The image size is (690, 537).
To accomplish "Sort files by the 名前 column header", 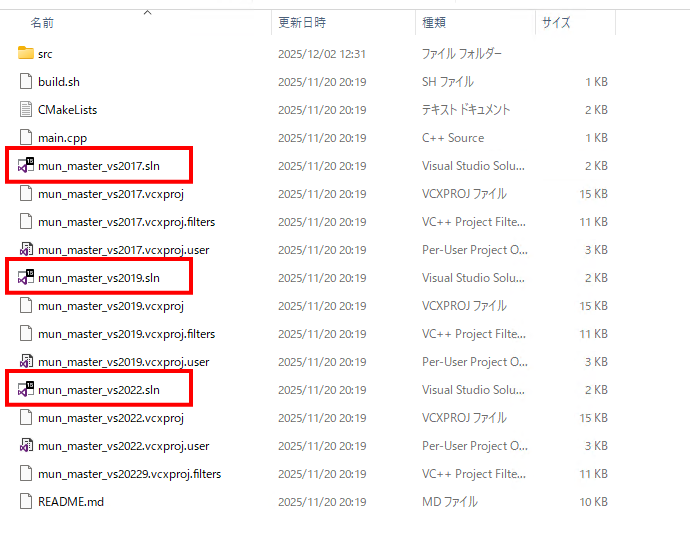I will (42, 22).
